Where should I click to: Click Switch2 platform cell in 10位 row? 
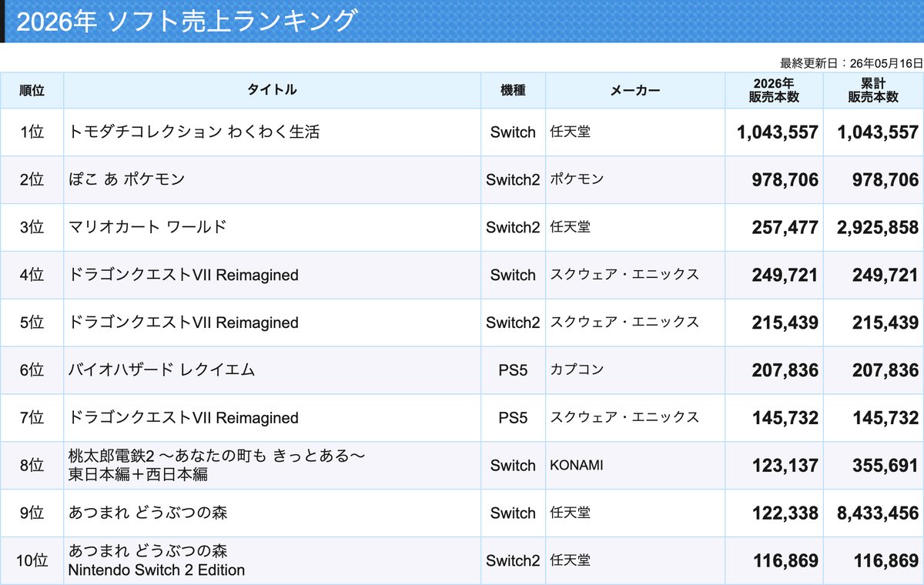[x=513, y=560]
